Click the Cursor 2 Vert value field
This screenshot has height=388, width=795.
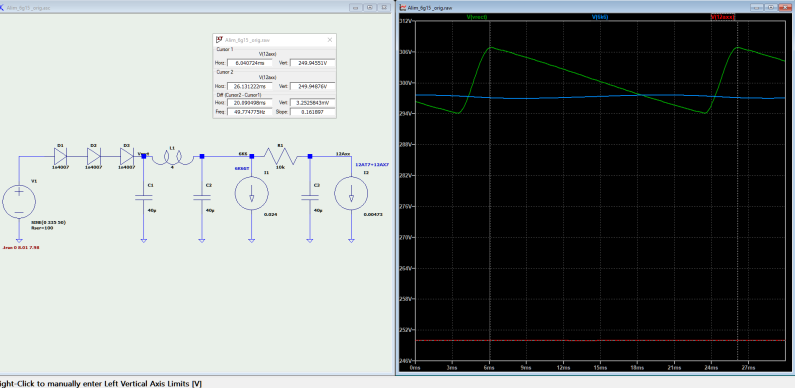click(312, 86)
